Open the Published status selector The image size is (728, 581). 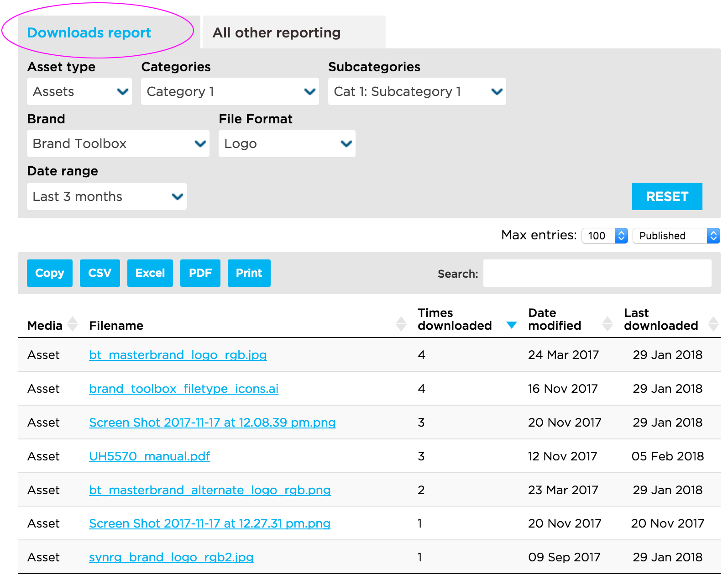click(x=676, y=236)
